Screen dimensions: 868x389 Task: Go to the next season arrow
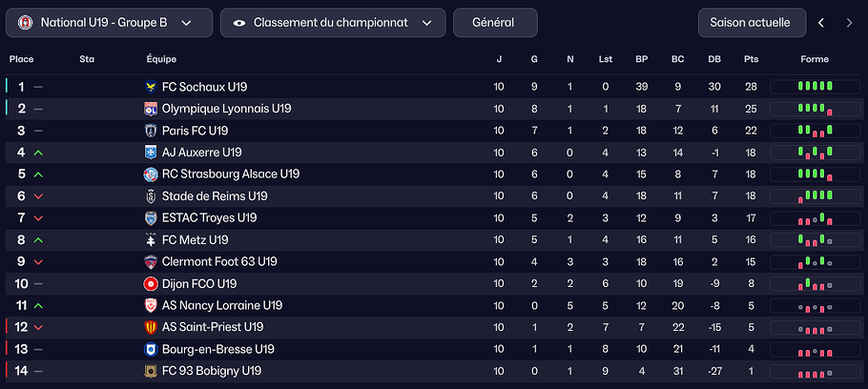click(849, 23)
